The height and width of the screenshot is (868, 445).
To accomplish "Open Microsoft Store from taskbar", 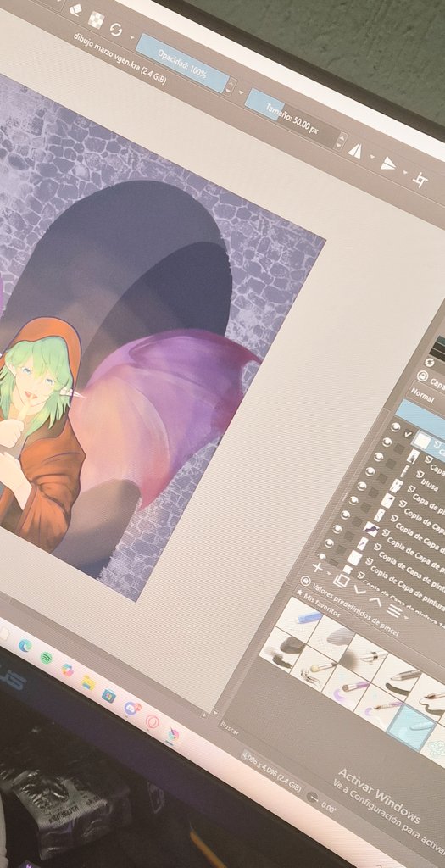I will (109, 695).
